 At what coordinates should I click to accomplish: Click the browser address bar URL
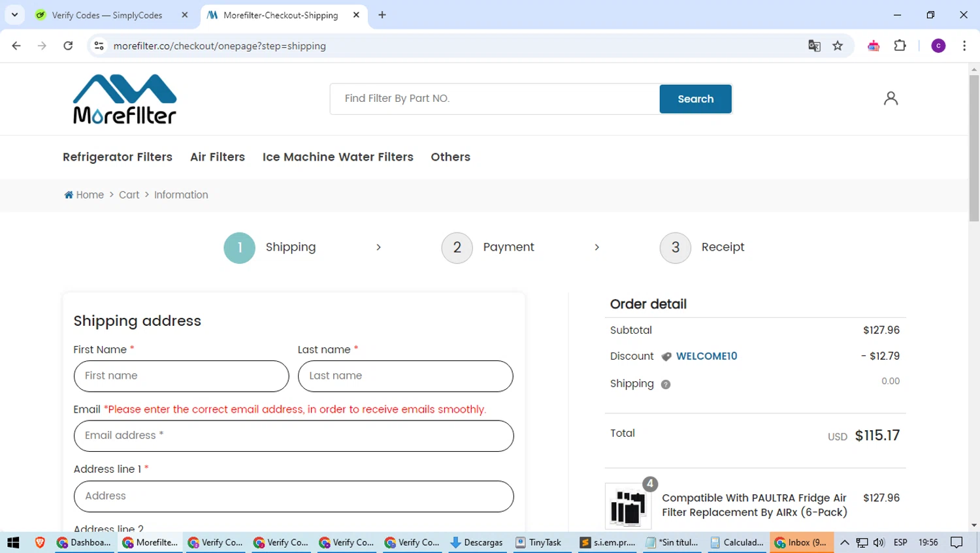[x=220, y=46]
